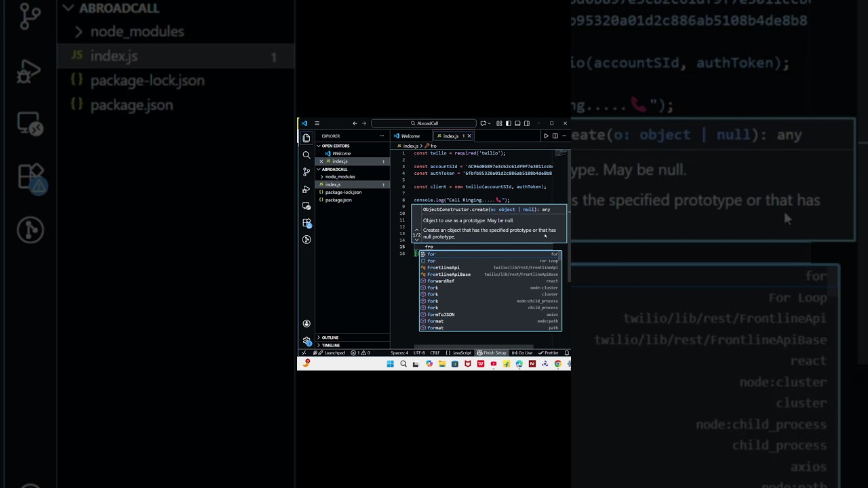This screenshot has width=868, height=488.
Task: Select the forwardRef react suggestion
Action: click(x=490, y=281)
